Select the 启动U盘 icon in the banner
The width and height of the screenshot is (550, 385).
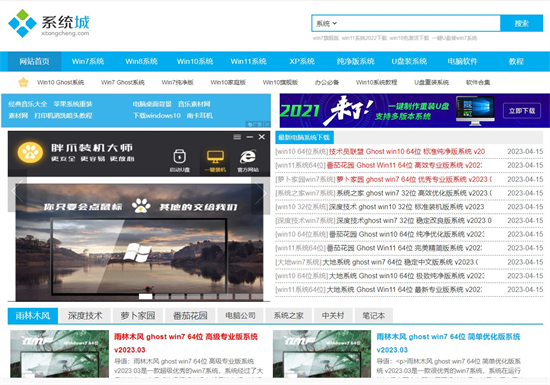[x=180, y=160]
